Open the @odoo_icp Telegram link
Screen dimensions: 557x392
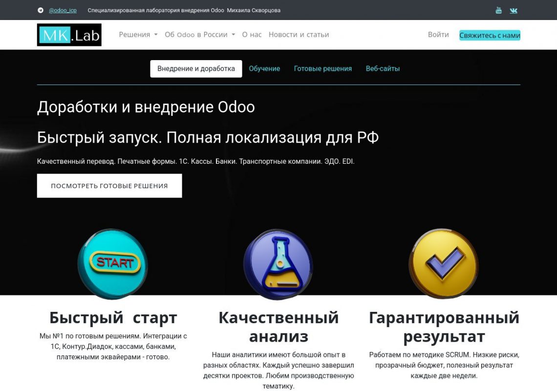[63, 10]
